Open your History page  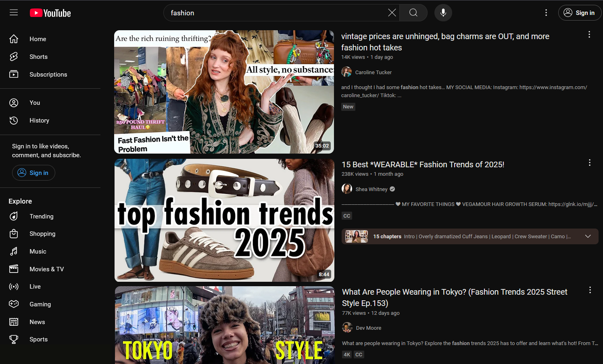pyautogui.click(x=39, y=120)
